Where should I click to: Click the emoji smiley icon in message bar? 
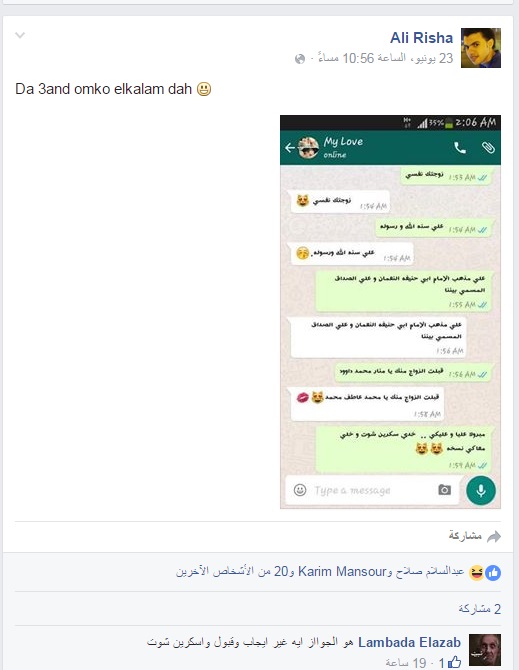pyautogui.click(x=300, y=490)
